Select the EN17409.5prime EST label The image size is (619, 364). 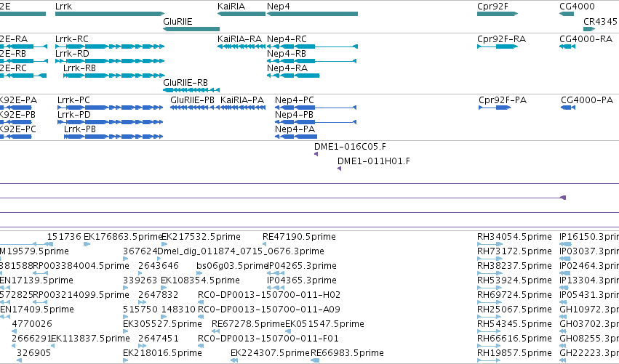click(37, 310)
